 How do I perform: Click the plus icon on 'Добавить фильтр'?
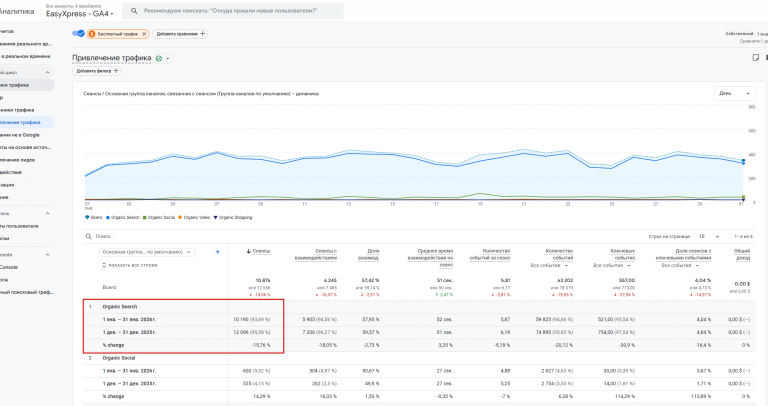click(116, 71)
